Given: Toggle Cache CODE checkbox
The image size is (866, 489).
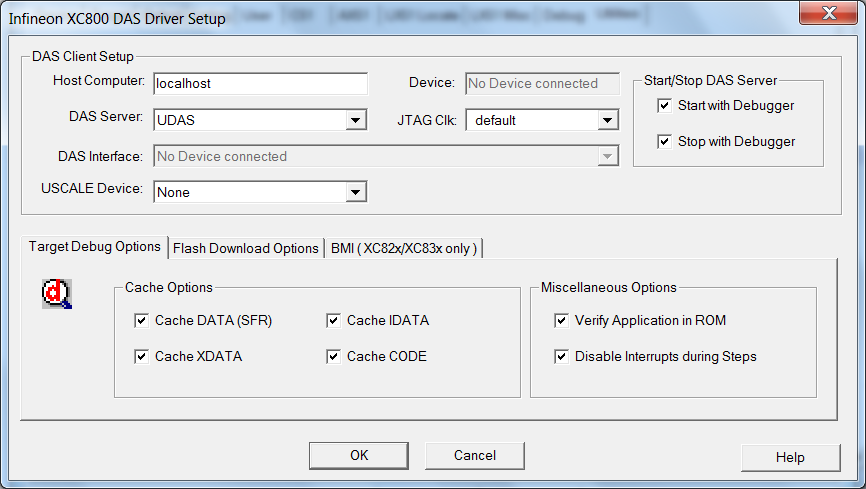Looking at the screenshot, I should click(x=333, y=356).
